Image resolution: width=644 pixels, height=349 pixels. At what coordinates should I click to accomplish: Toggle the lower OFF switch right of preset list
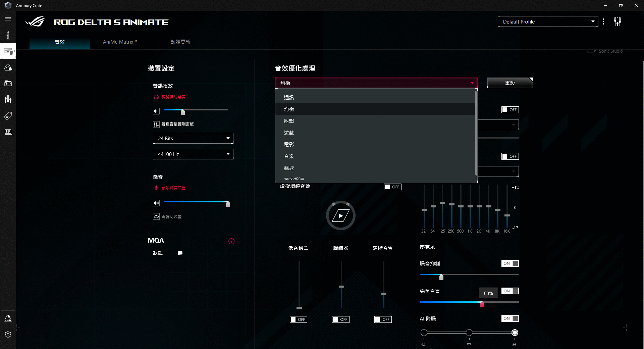click(x=510, y=156)
